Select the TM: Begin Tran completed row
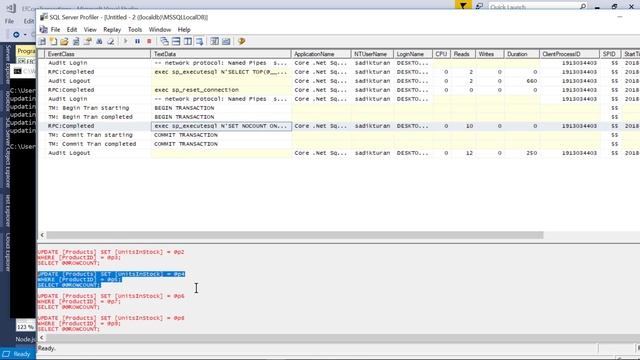Image resolution: width=640 pixels, height=360 pixels. click(x=339, y=117)
